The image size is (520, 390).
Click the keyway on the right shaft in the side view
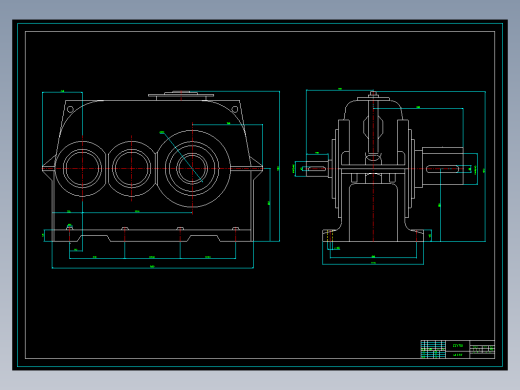(442, 169)
